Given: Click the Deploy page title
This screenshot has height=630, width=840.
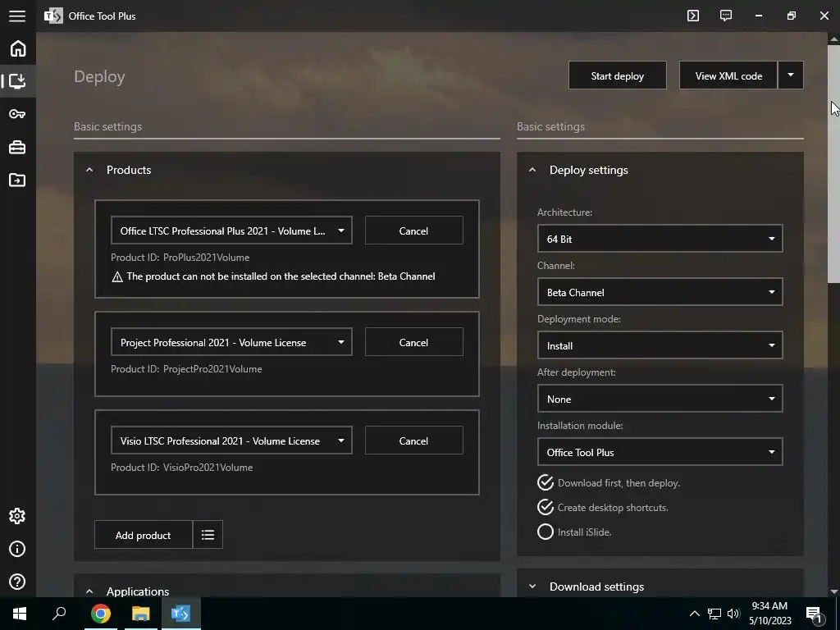Looking at the screenshot, I should [99, 76].
